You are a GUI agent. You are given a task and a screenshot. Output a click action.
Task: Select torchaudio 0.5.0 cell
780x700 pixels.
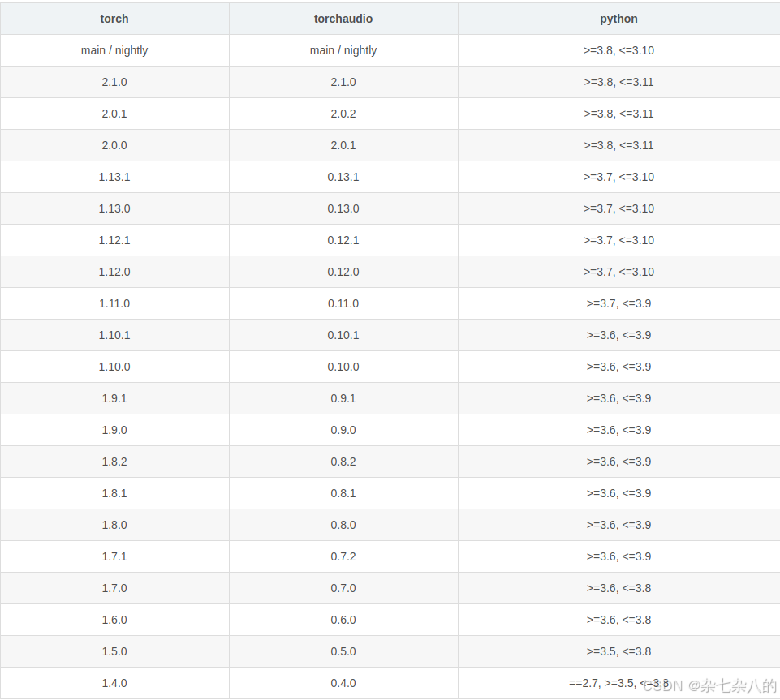(343, 652)
